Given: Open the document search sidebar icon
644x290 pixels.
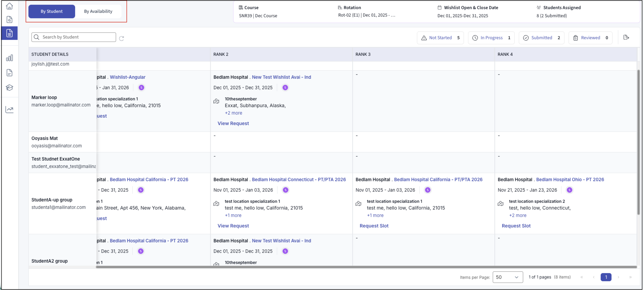Looking at the screenshot, I should pos(9,19).
